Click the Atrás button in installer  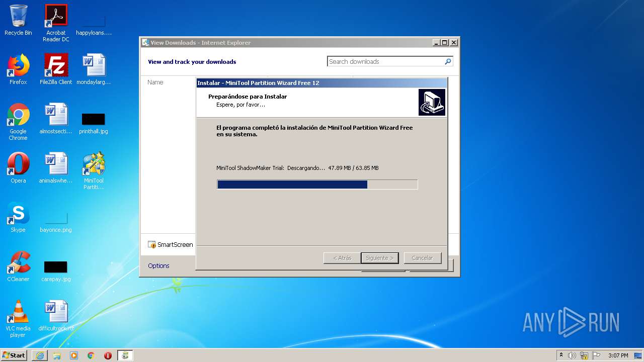342,258
